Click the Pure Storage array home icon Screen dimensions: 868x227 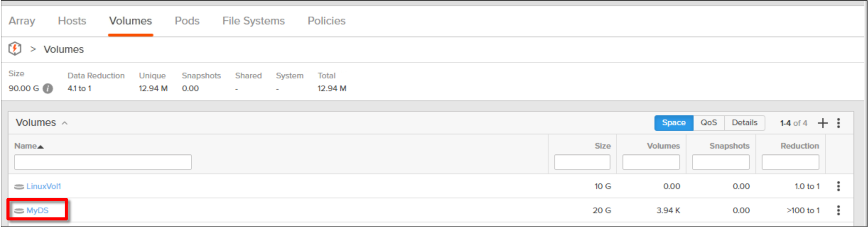[15, 49]
